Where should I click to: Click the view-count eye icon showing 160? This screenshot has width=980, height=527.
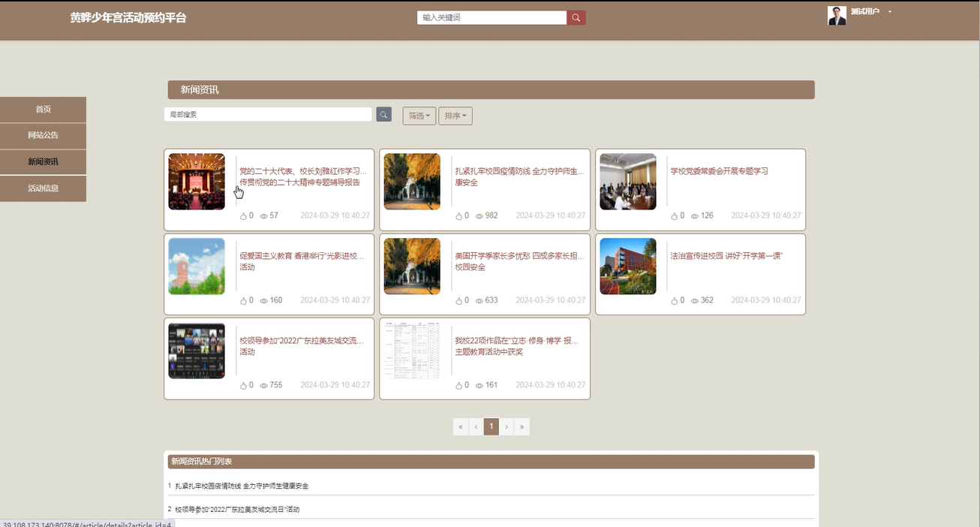pyautogui.click(x=263, y=300)
